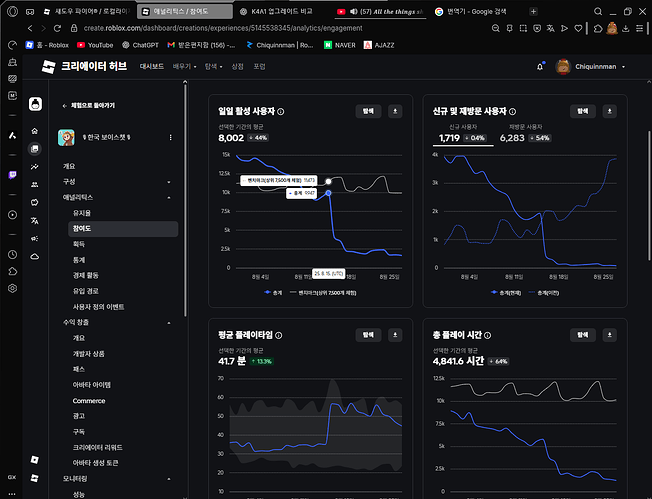The width and height of the screenshot is (652, 499).
Task: Toggle 총계(현재) legend in new users chart
Action: 506,293
